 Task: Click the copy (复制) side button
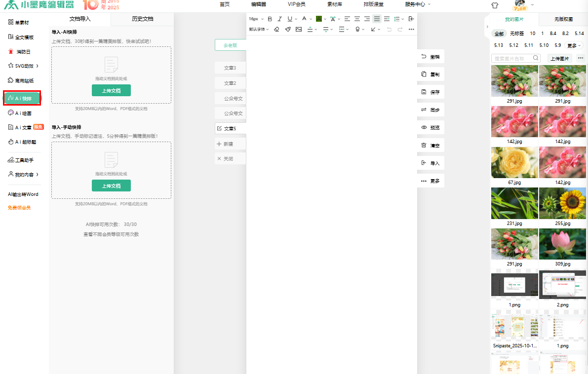point(431,74)
